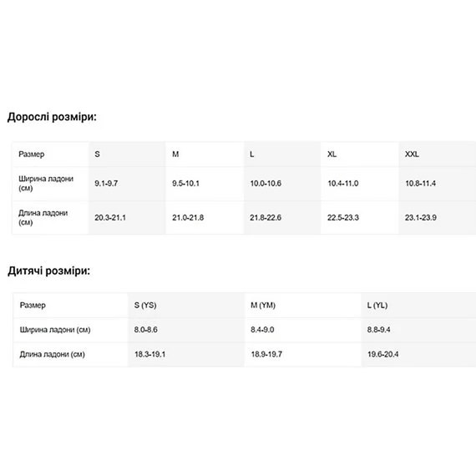Click kids palm width value 8.0-8.6

click(x=145, y=330)
